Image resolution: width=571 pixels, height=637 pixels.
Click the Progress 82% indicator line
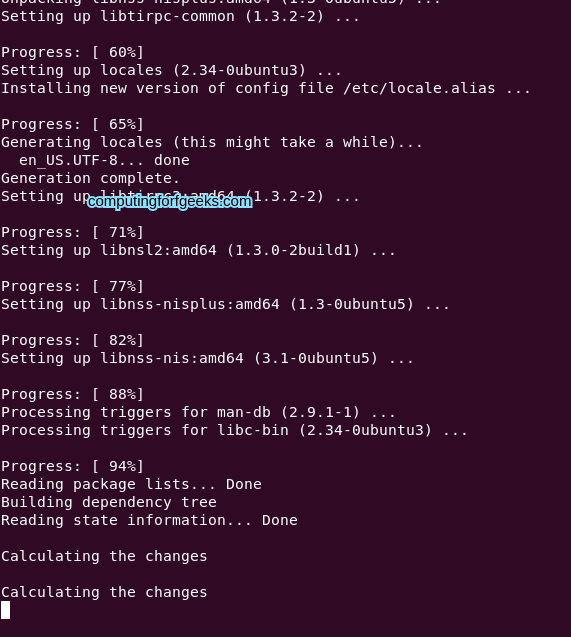[72, 340]
